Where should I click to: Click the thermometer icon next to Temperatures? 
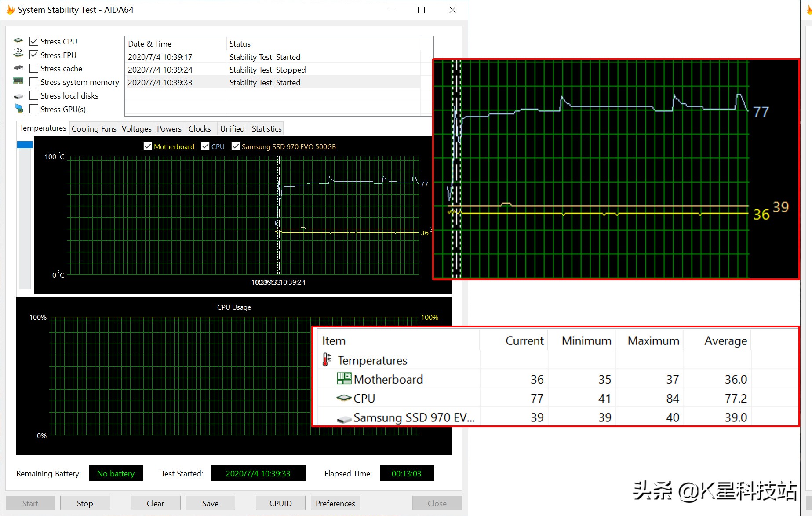coord(326,360)
